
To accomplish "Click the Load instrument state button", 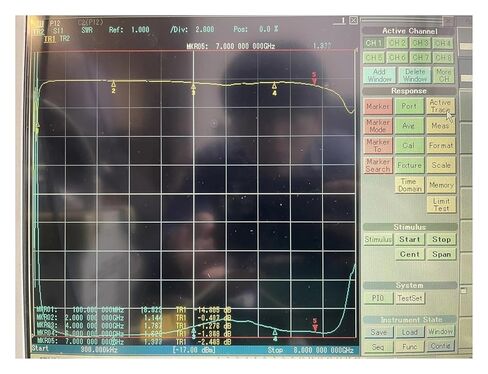I will point(409,332).
